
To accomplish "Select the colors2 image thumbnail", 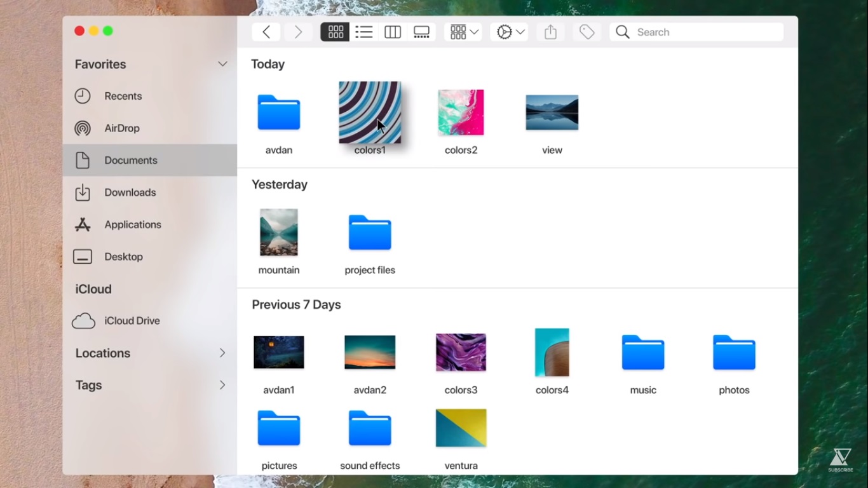I will click(461, 112).
